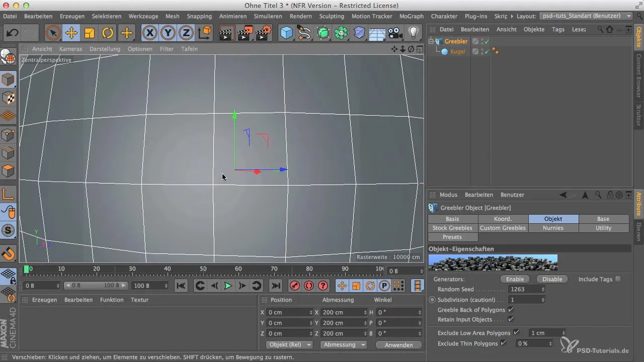The width and height of the screenshot is (644, 362).
Task: Click the magnet workplane icon
Action: click(x=9, y=253)
